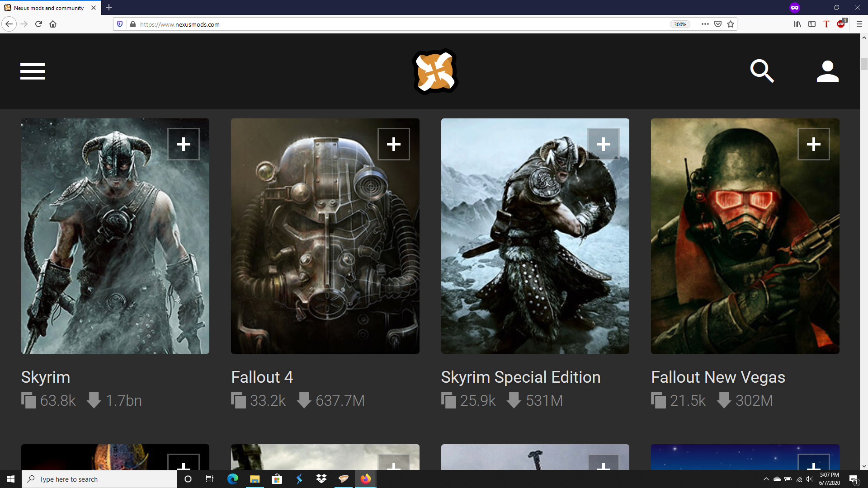Image resolution: width=868 pixels, height=488 pixels.
Task: Add Fallout 4 with its plus button
Action: [x=394, y=144]
